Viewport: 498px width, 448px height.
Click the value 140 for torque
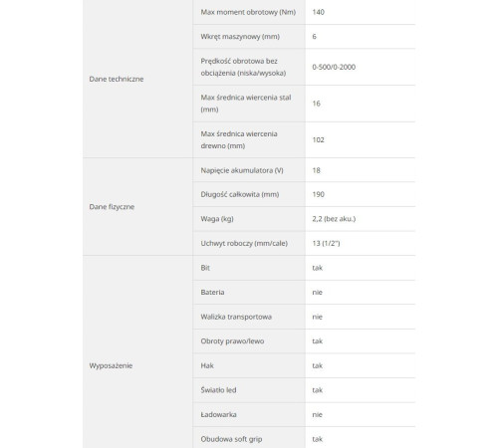[318, 12]
